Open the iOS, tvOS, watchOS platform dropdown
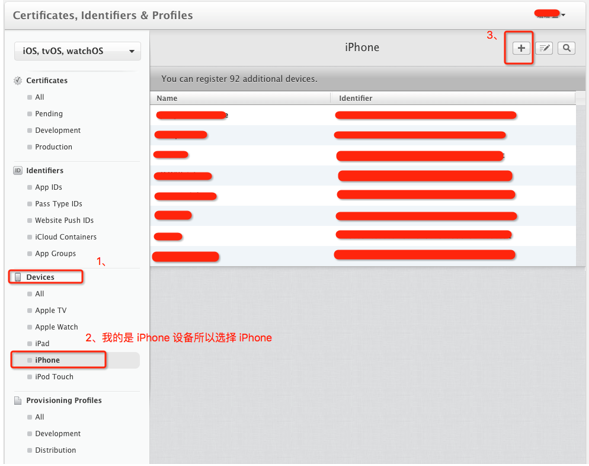This screenshot has height=466, width=589. pyautogui.click(x=77, y=51)
